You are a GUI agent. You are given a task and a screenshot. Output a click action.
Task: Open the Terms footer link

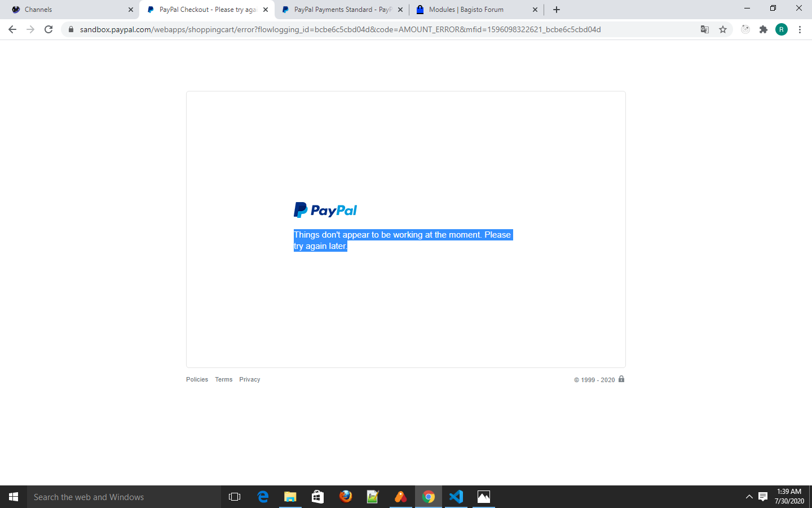(x=223, y=379)
